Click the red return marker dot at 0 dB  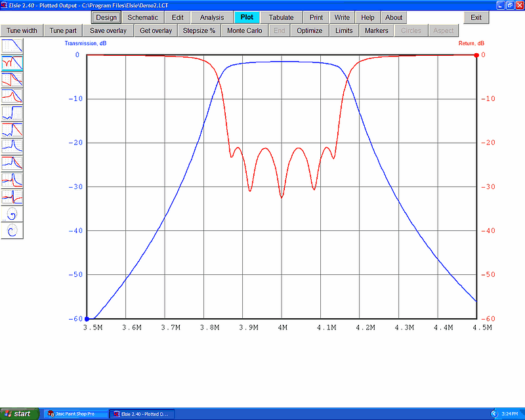coord(477,55)
